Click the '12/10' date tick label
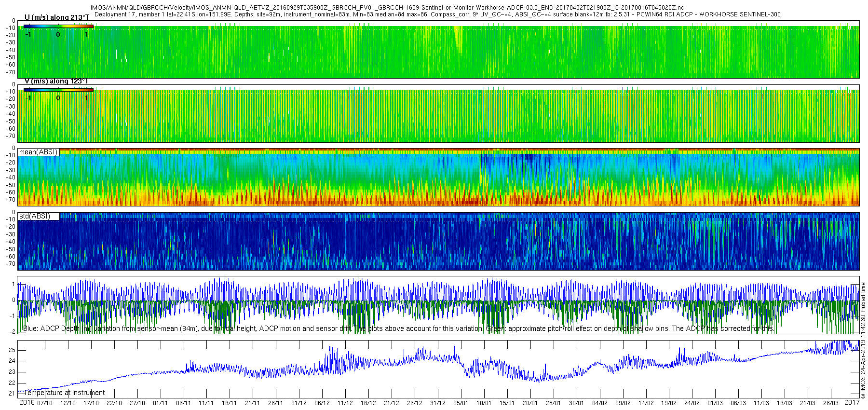Viewport: 868px width, 410px height. tap(68, 403)
